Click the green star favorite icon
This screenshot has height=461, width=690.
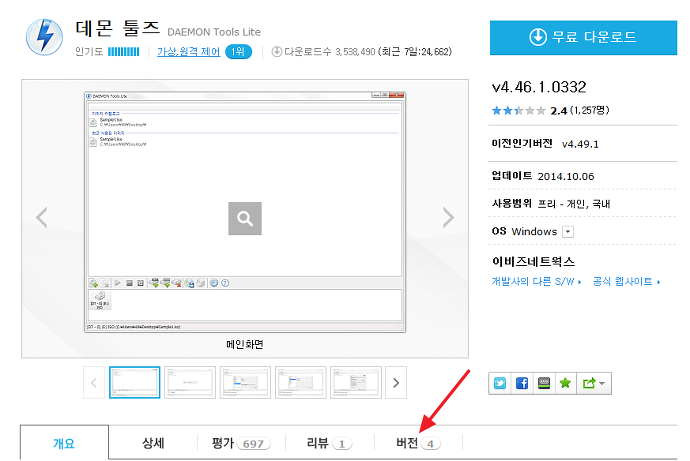point(565,383)
